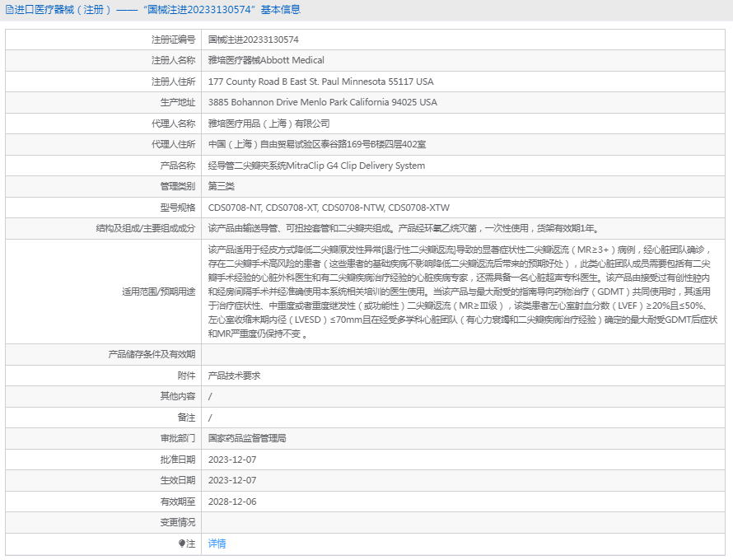This screenshot has height=560, width=733.
Task: Select composition text 该产品由输送导管、可扭控套管
Action: coord(404,228)
